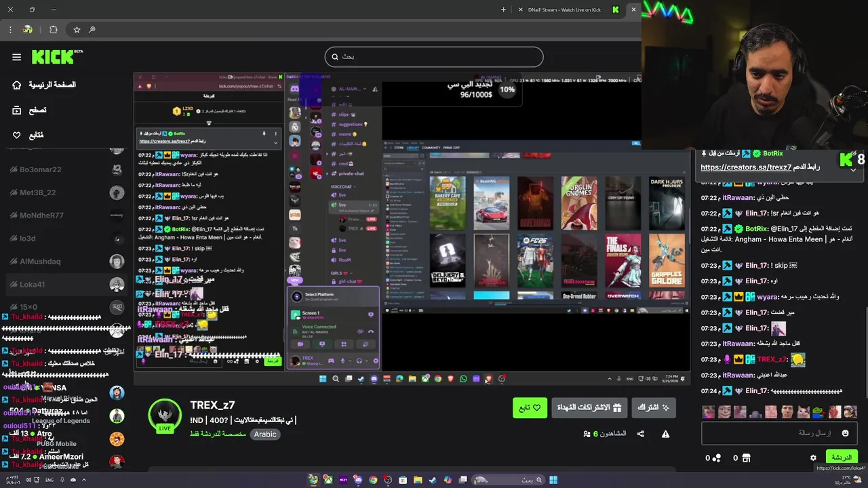Image resolution: width=868 pixels, height=488 pixels.
Task: Open channel Bo3omar22 in sidebar
Action: click(65, 169)
